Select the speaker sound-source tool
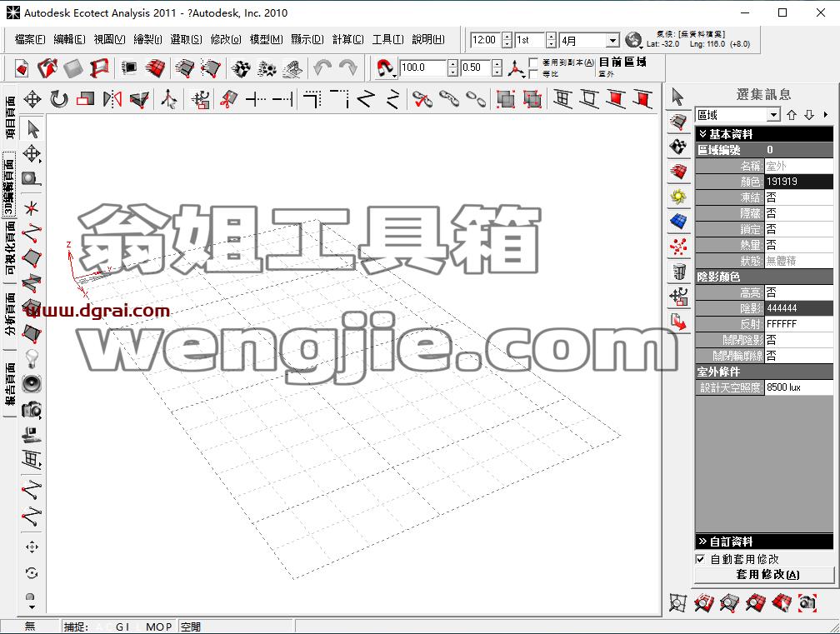840x634 pixels. 32,384
